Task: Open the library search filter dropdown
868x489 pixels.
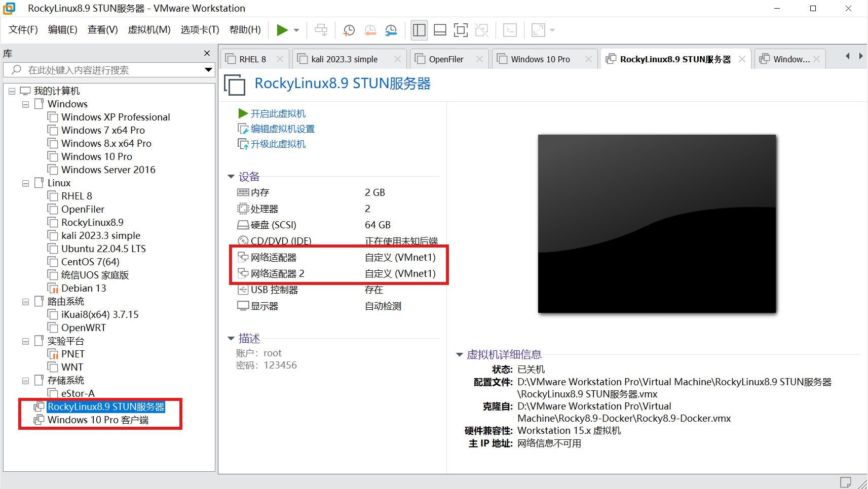Action: 208,70
